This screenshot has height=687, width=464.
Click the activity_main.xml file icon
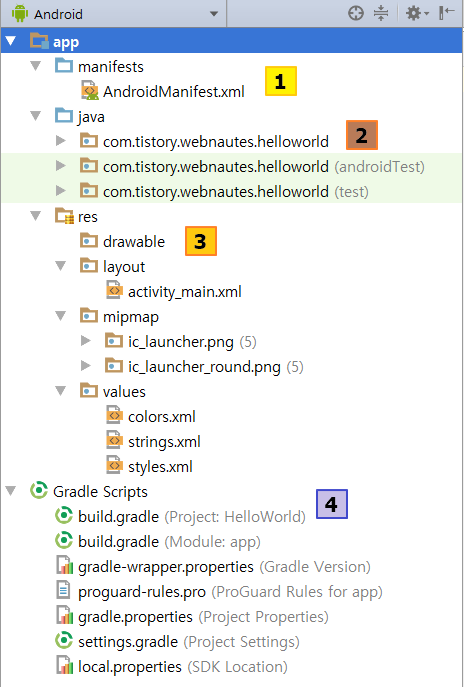[x=114, y=290]
